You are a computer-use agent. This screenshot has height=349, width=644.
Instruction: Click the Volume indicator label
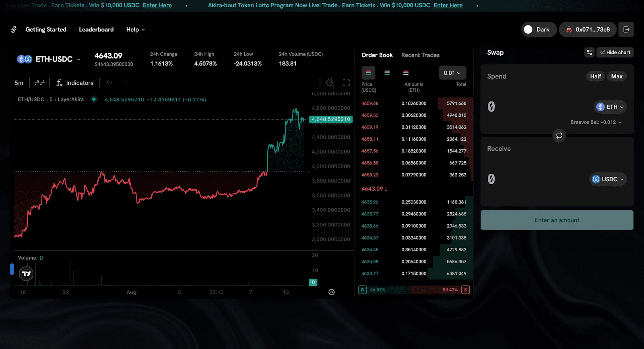27,258
